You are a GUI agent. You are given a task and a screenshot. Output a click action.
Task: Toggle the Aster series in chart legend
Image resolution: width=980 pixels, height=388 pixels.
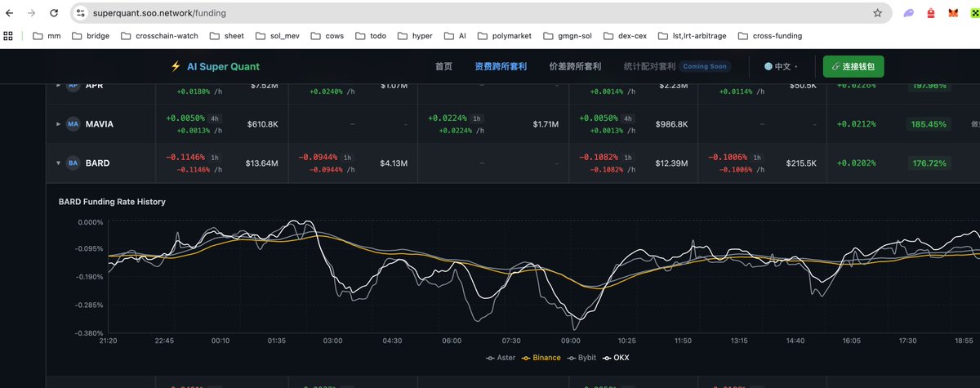click(501, 358)
